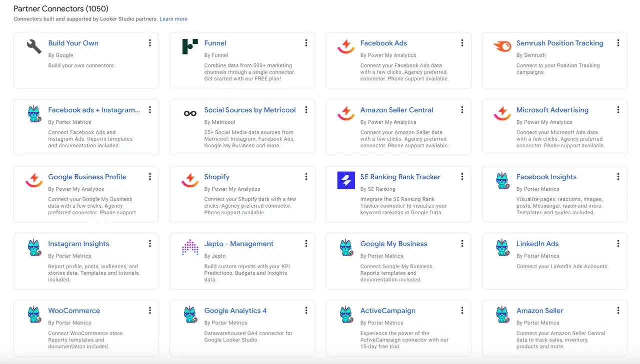The image size is (640, 364).
Task: Click the 'By Jepto' author text
Action: click(x=215, y=256)
